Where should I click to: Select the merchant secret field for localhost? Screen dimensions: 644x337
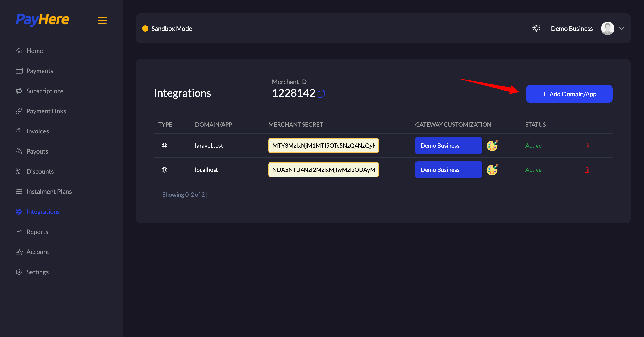tap(323, 169)
